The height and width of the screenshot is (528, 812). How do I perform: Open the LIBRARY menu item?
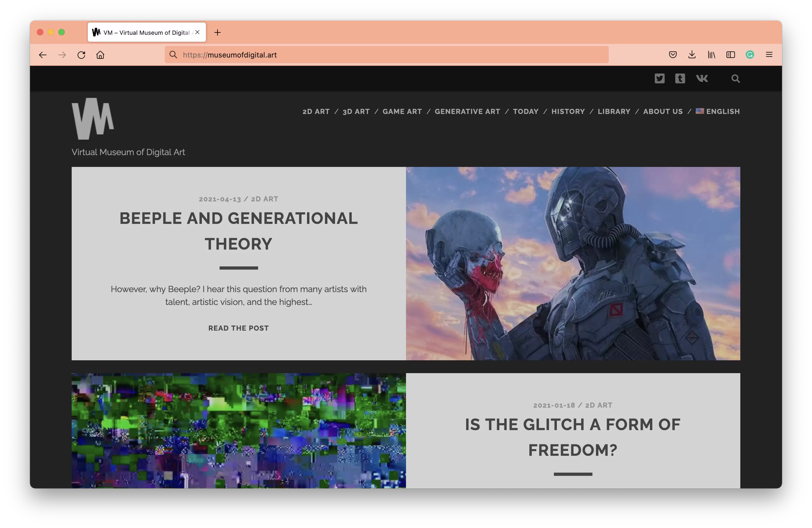point(614,112)
